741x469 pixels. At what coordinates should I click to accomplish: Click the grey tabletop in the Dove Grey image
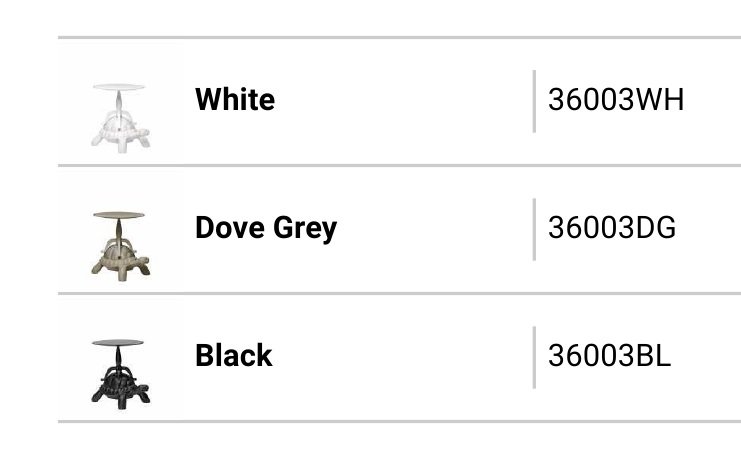[x=119, y=215]
